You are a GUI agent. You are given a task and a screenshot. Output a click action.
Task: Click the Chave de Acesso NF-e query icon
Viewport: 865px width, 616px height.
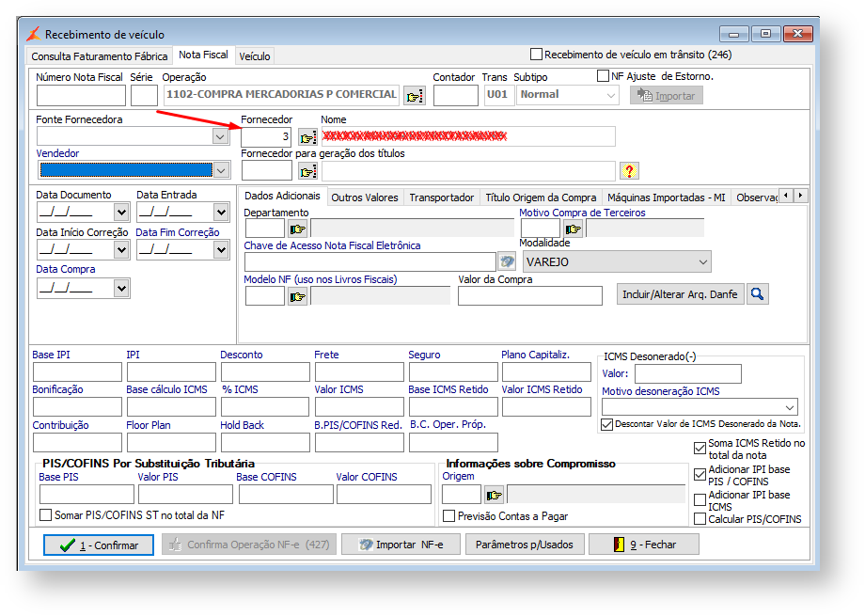[x=507, y=261]
